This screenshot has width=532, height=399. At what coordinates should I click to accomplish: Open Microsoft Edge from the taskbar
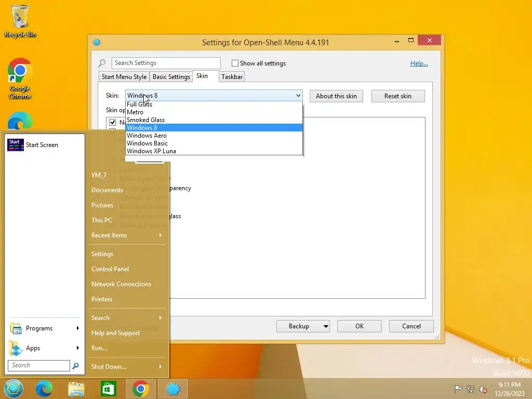[x=44, y=389]
